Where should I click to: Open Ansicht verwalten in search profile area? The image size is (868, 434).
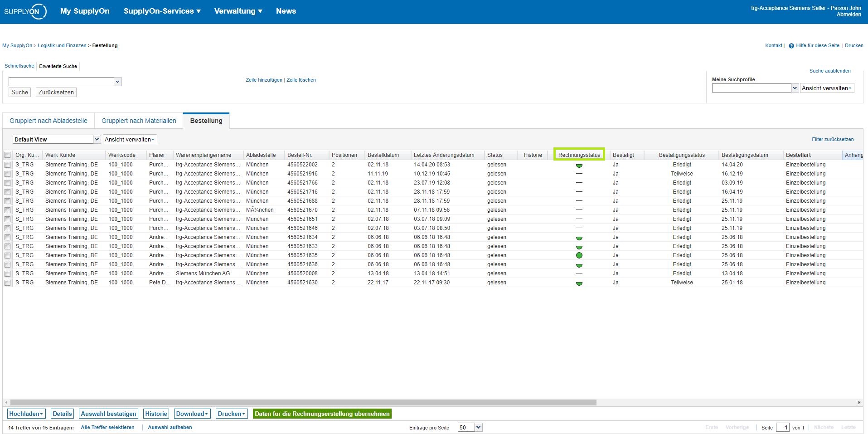(827, 88)
